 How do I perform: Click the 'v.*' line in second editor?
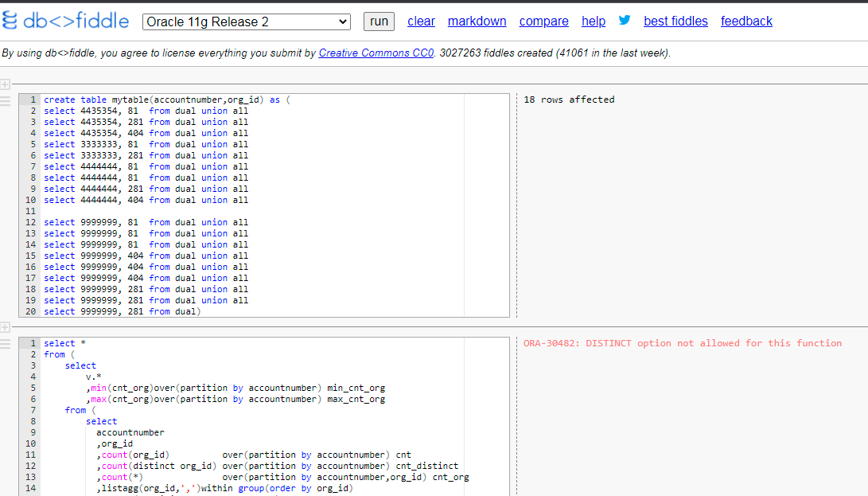(x=94, y=377)
